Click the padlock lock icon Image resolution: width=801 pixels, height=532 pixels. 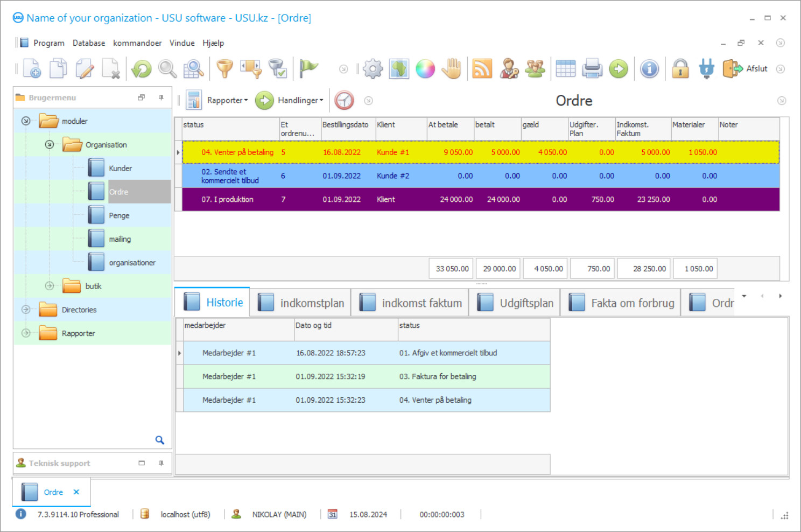[680, 69]
